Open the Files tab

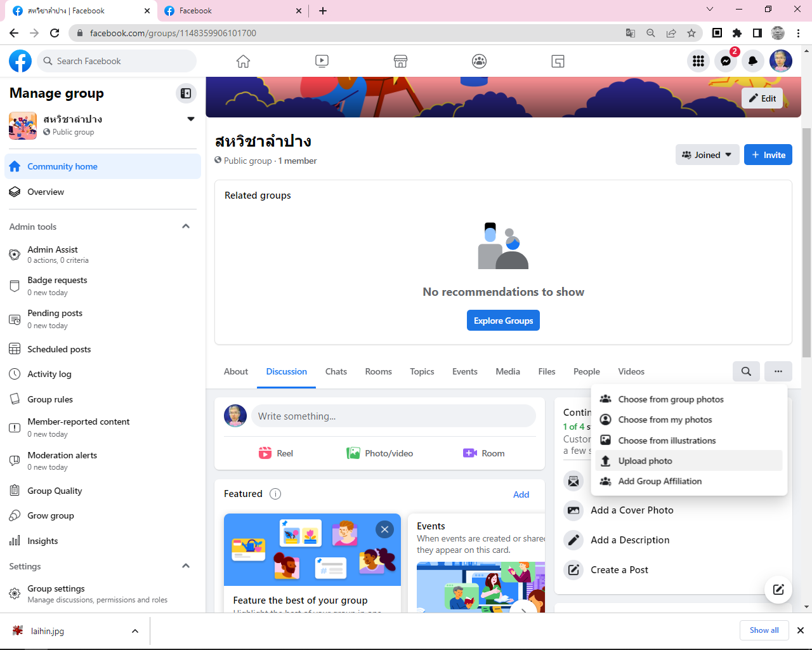tap(547, 371)
